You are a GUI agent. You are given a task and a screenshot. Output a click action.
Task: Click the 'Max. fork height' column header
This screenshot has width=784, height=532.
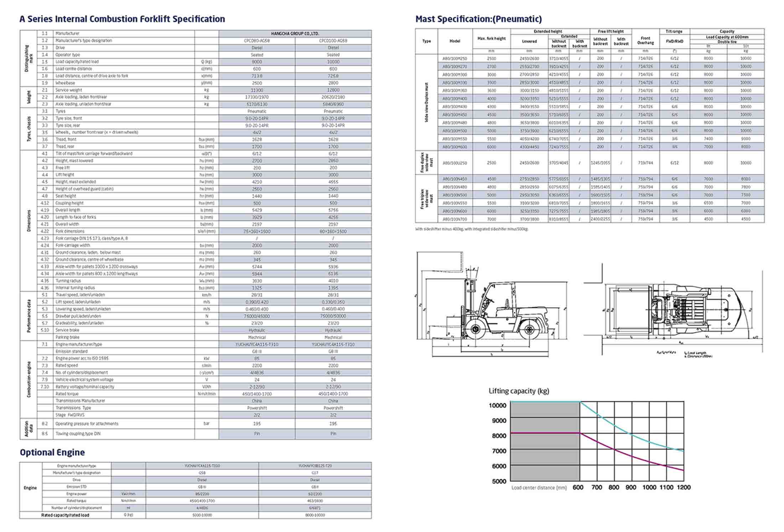(x=491, y=38)
